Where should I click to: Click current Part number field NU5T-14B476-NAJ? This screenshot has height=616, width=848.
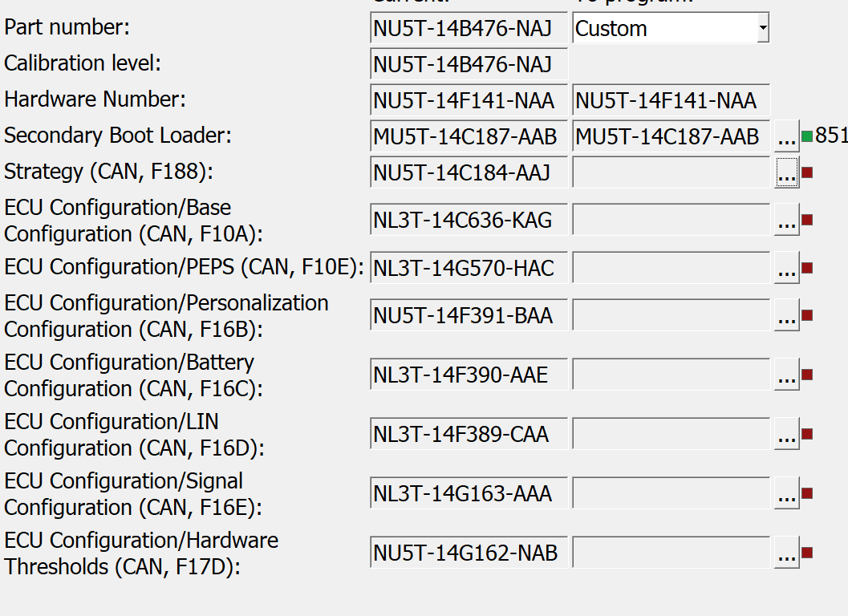click(469, 30)
